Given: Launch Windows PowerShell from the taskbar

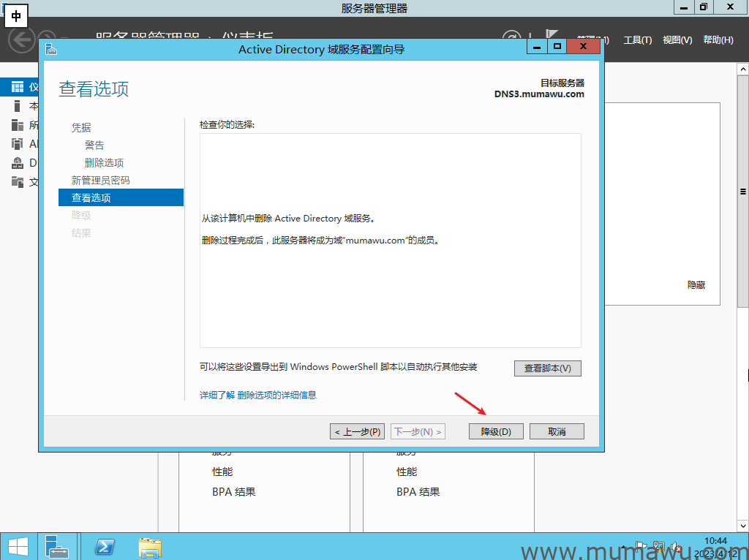Looking at the screenshot, I should coord(105,546).
